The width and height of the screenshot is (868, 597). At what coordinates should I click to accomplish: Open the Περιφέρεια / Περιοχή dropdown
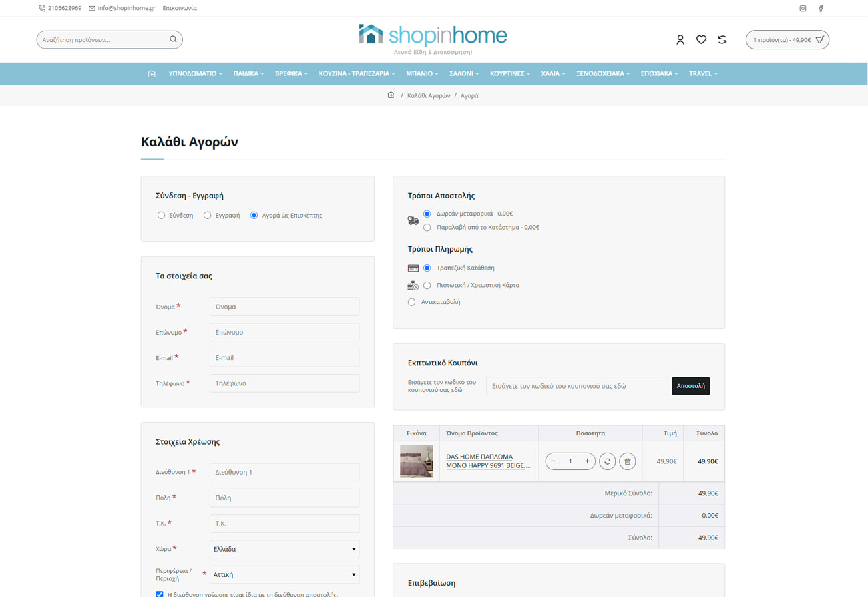[284, 574]
